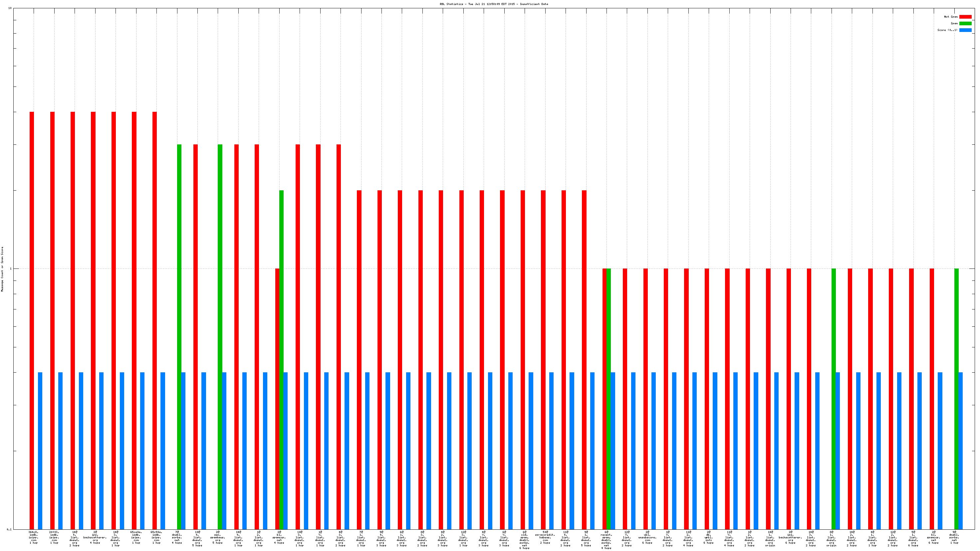Click the x-axis label 2@ zen.spamhaus.org 5 hops
Viewport: 980px width, 551px height.
click(218, 537)
